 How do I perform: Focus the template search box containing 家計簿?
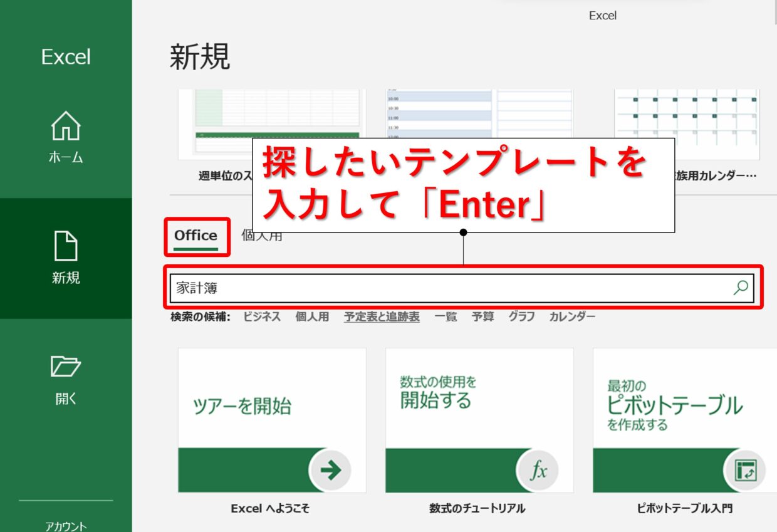pos(462,288)
